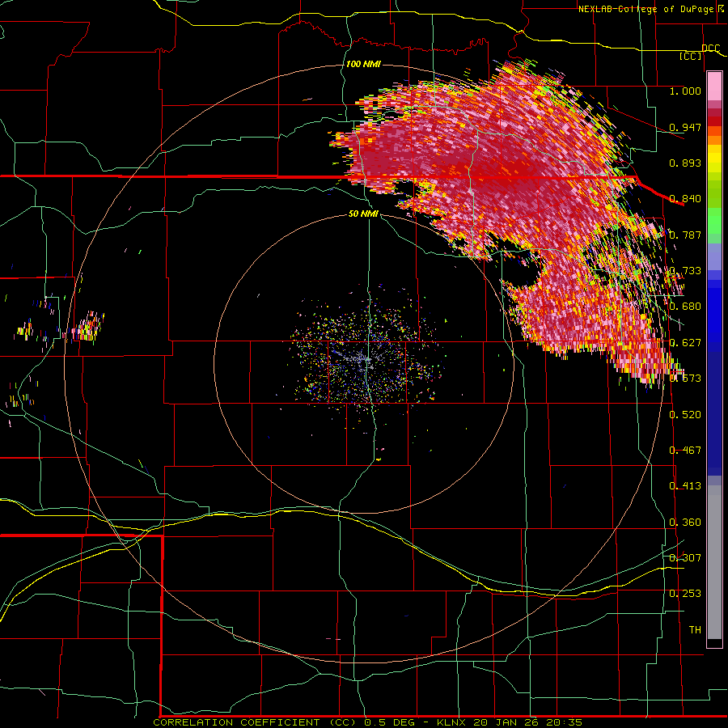Click the 100 NMI range ring label
The image size is (728, 728).
[363, 64]
